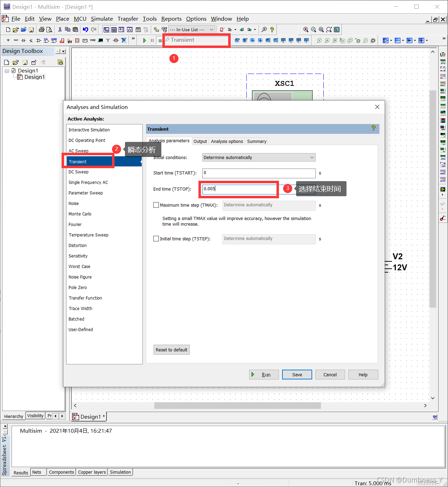Click Reset to default button
The image size is (448, 487).
click(171, 350)
